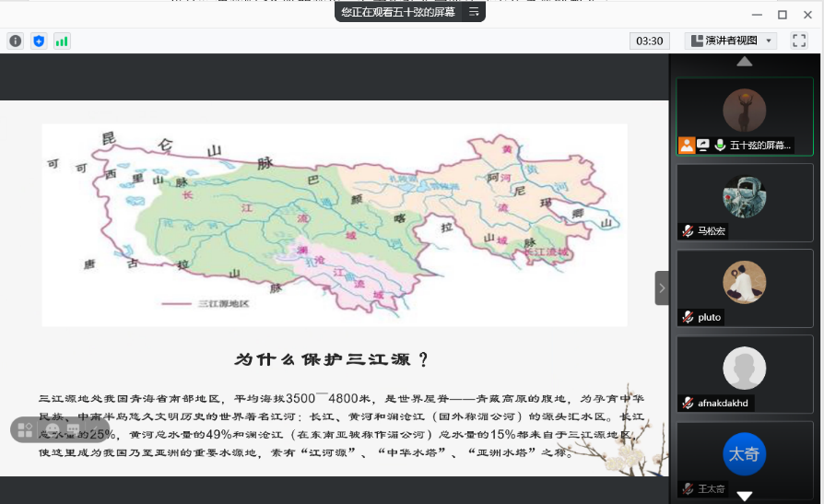The image size is (824, 504).
Task: Click muted microphone icon for pluto
Action: (688, 317)
